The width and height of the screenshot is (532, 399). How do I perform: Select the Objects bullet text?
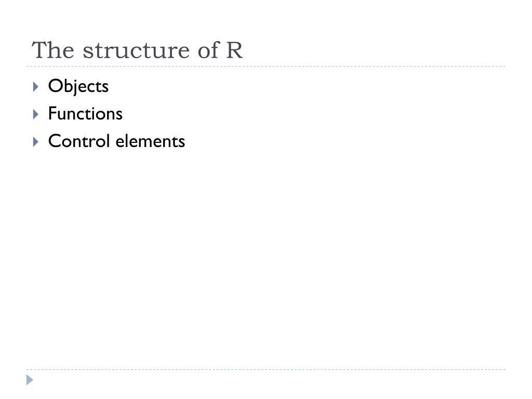point(78,86)
